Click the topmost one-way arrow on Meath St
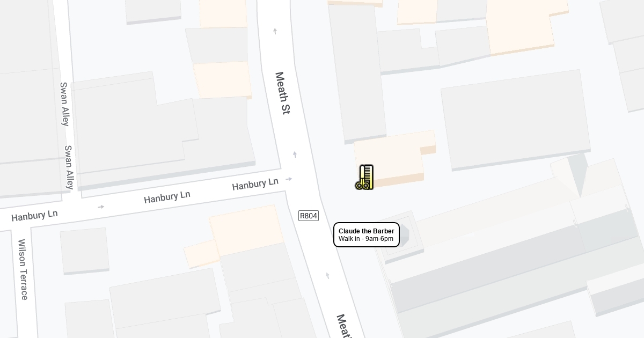The height and width of the screenshot is (338, 644). tap(275, 31)
